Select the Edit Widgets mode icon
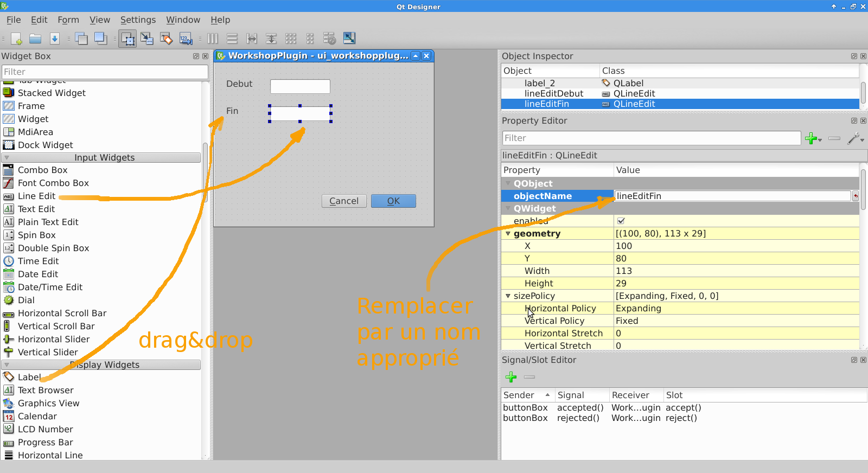The width and height of the screenshot is (868, 473). pos(127,39)
